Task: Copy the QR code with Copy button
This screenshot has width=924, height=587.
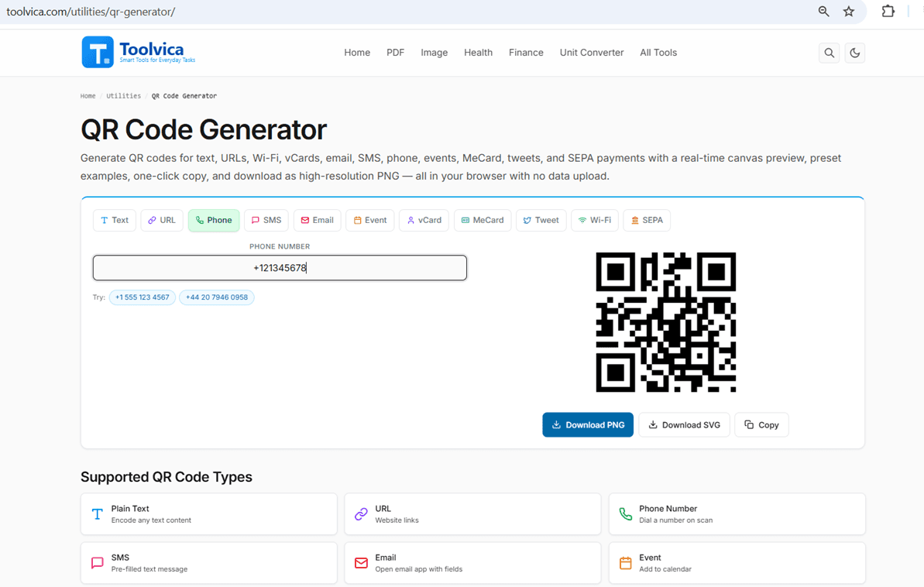Action: [761, 425]
